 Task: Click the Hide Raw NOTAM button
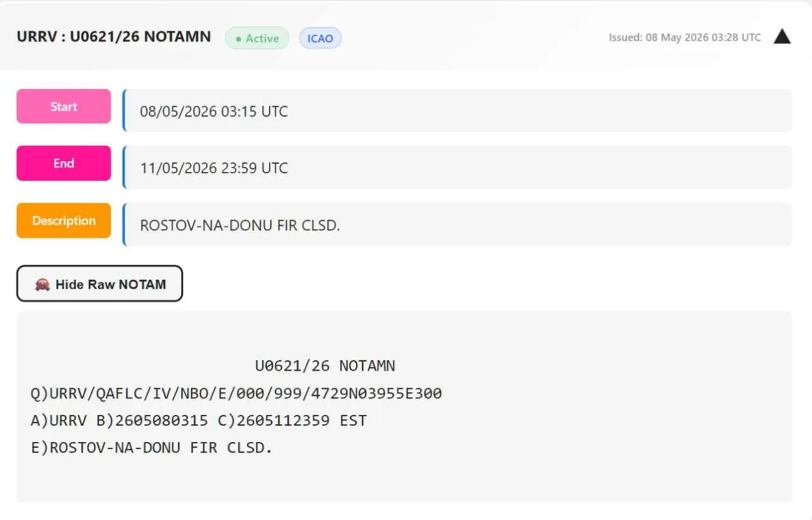(100, 283)
